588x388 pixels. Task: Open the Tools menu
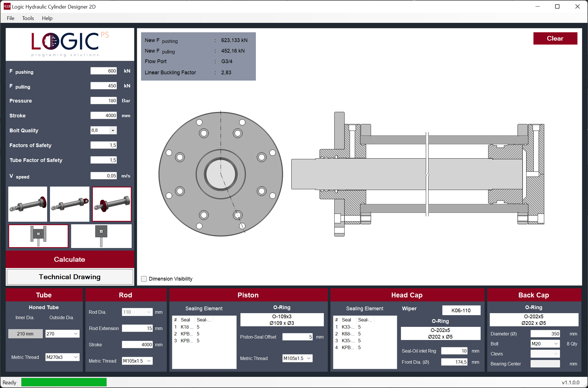click(28, 18)
